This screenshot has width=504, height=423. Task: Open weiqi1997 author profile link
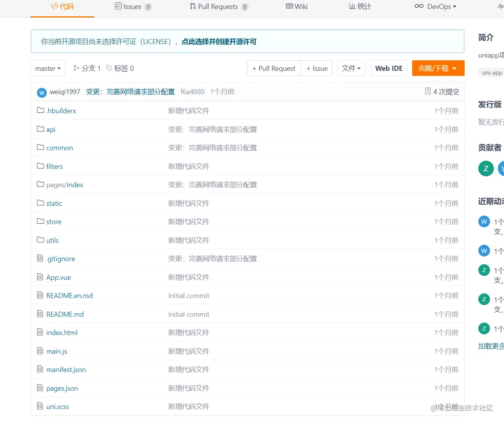tap(65, 92)
